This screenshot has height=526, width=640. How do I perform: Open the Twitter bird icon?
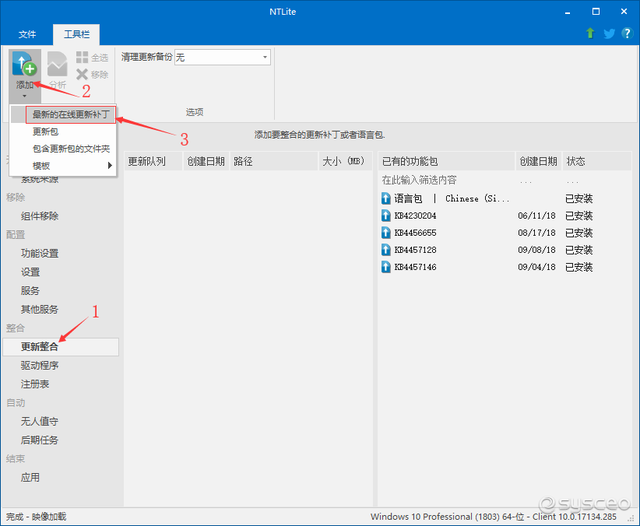coord(609,33)
